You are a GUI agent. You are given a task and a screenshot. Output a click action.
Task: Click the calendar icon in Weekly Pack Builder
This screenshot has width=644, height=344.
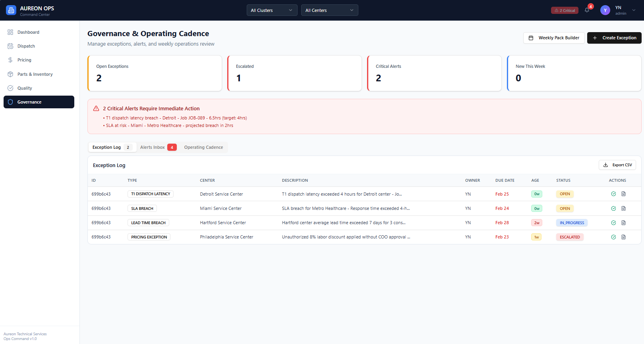[531, 38]
